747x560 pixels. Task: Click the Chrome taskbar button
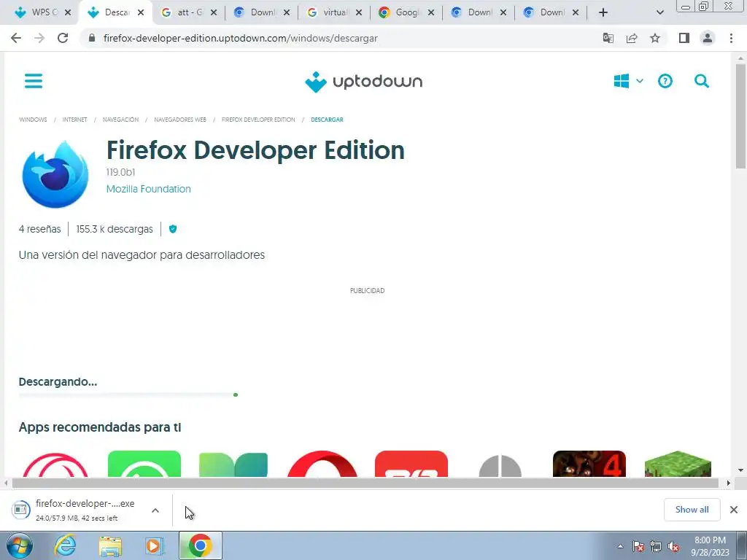(x=200, y=545)
